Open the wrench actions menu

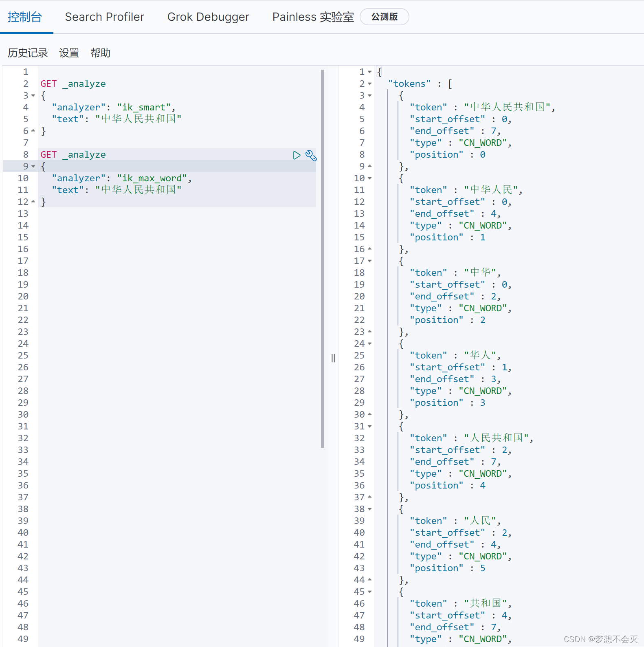point(311,155)
